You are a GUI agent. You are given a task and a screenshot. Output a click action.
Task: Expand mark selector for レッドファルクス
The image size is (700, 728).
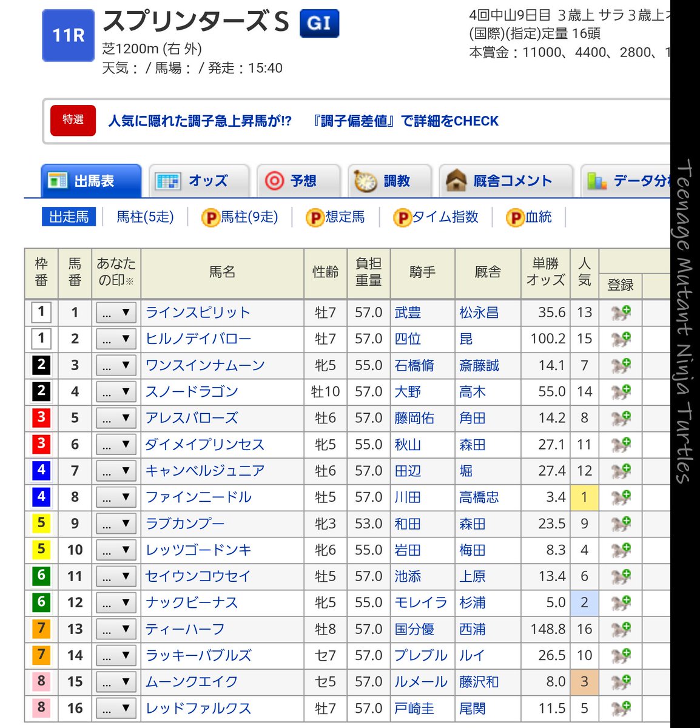[x=116, y=709]
